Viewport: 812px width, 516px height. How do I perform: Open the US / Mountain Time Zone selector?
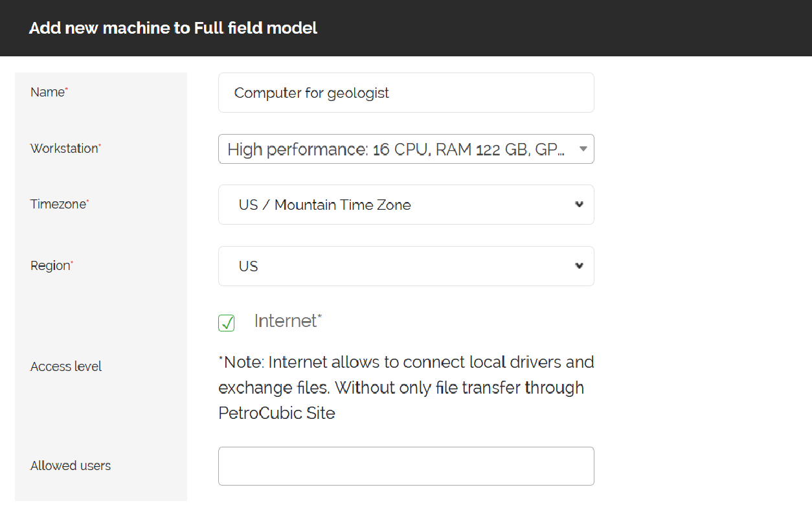(x=406, y=205)
